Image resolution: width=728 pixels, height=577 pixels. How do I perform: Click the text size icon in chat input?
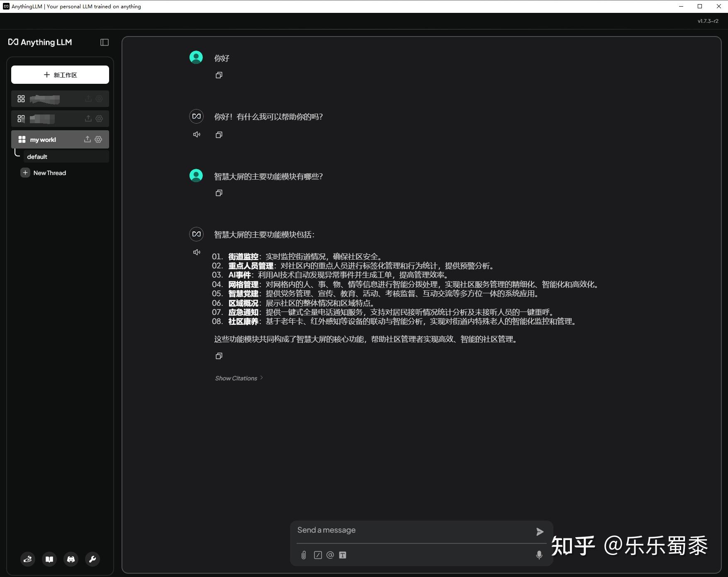tap(342, 555)
